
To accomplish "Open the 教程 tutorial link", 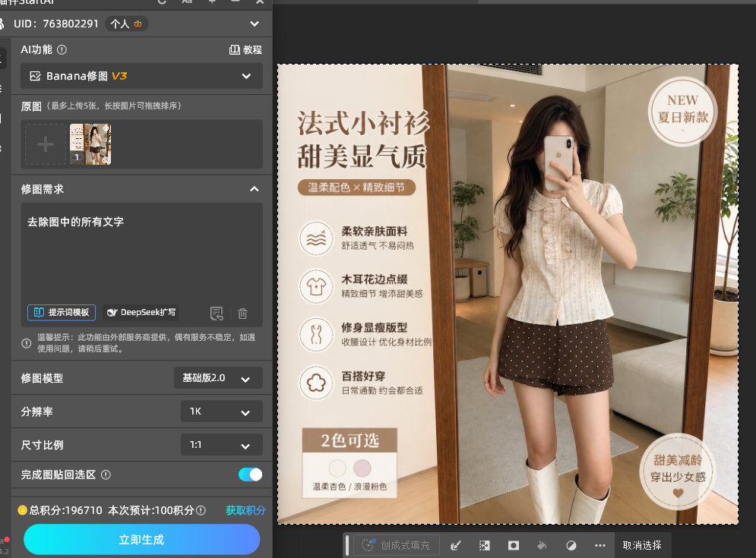I will click(246, 49).
